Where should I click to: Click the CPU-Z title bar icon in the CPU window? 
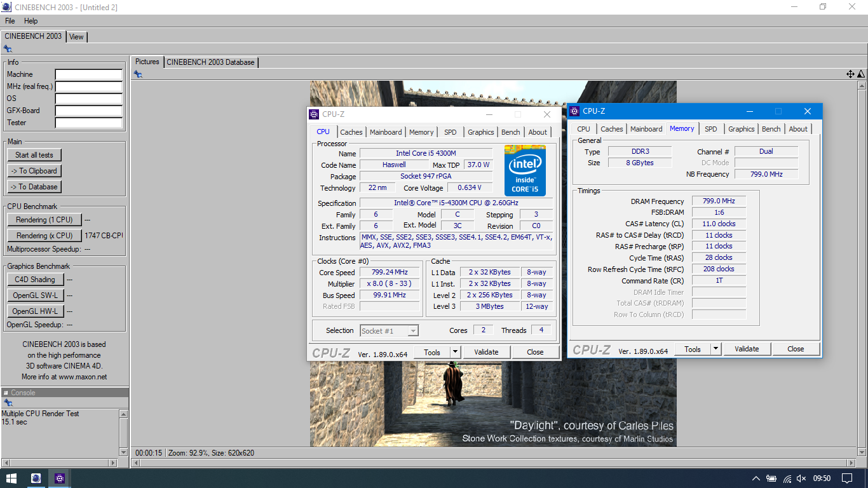tap(314, 114)
